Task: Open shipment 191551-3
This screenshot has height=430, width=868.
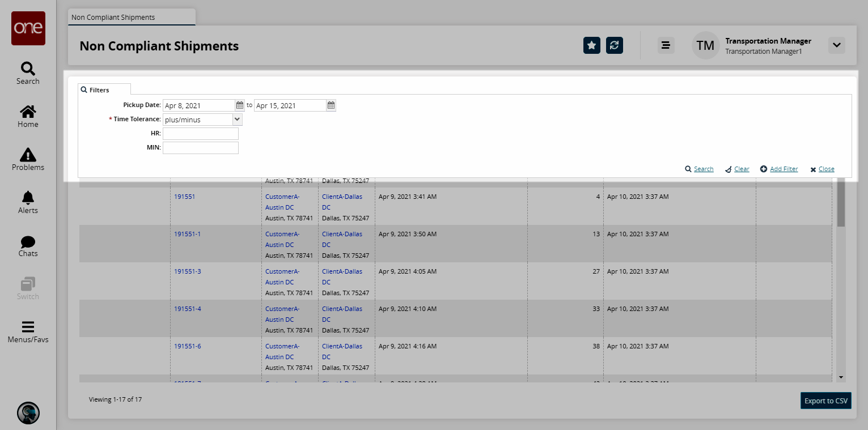Action: tap(187, 271)
